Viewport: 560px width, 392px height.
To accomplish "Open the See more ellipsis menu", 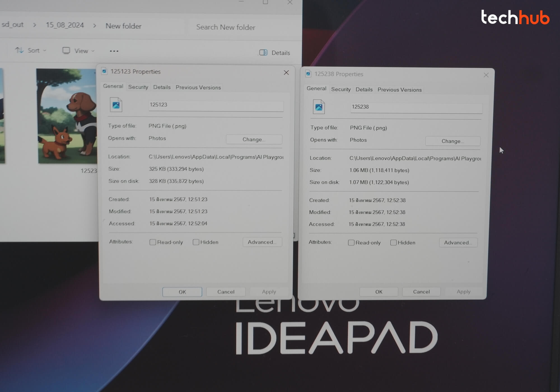I will coord(114,51).
